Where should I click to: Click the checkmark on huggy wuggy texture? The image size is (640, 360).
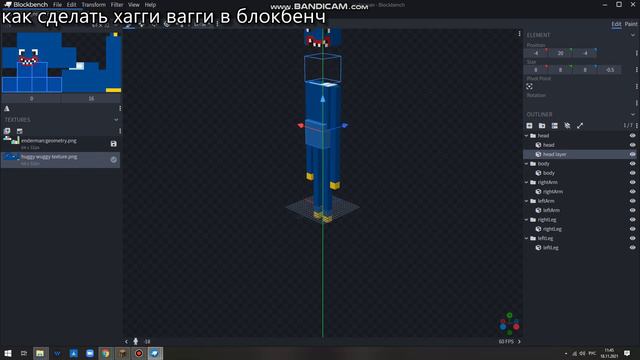(113, 160)
